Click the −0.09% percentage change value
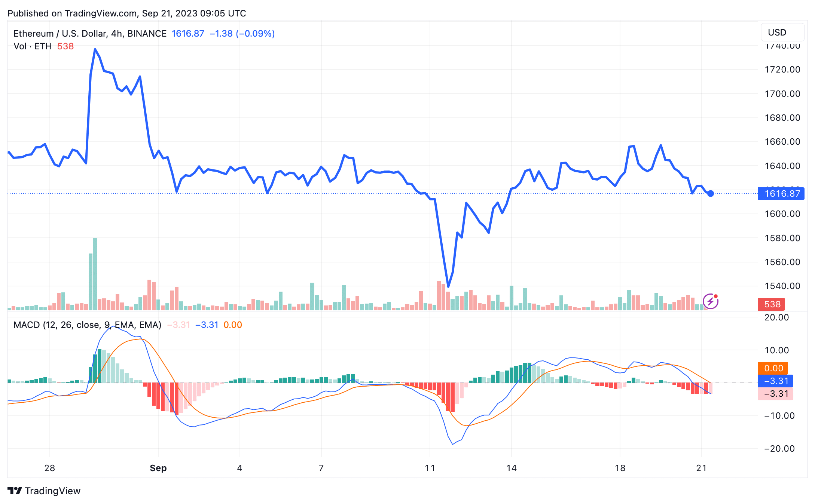This screenshot has width=815, height=504. pos(255,33)
